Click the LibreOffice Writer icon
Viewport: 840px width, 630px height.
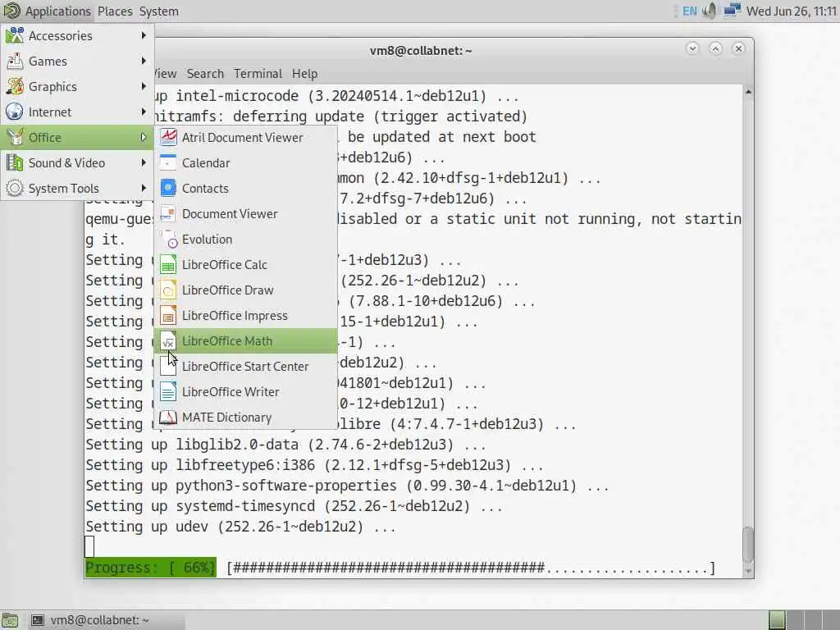(168, 391)
